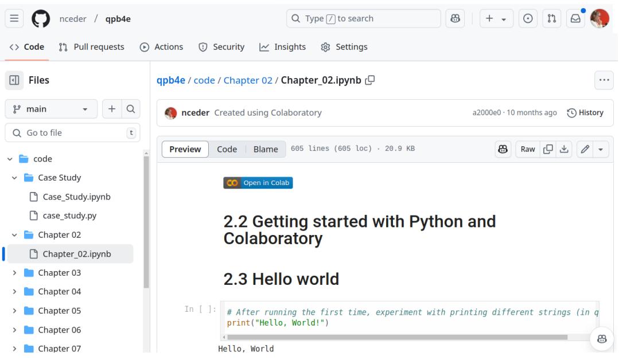
Task: Switch to the Blame view
Action: coord(266,149)
